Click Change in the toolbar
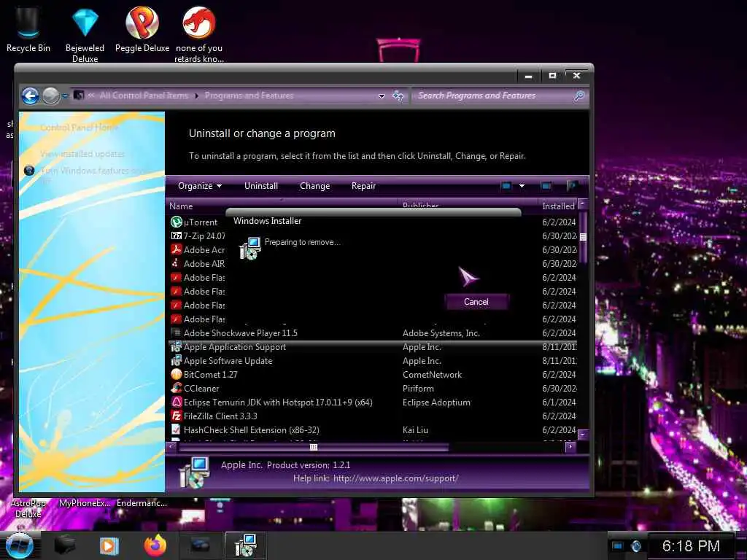Screen dimensions: 747x560 (x=315, y=186)
